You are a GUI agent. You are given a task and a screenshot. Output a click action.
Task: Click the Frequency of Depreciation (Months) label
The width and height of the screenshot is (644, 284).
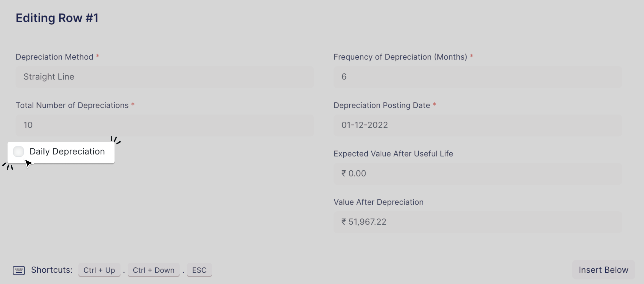tap(400, 57)
